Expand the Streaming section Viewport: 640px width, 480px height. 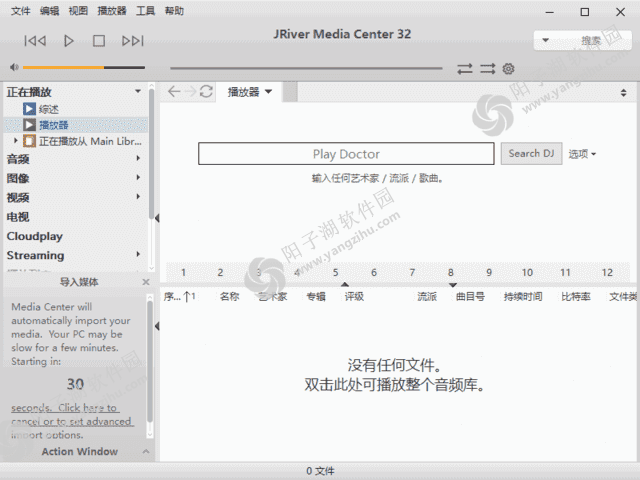[138, 254]
